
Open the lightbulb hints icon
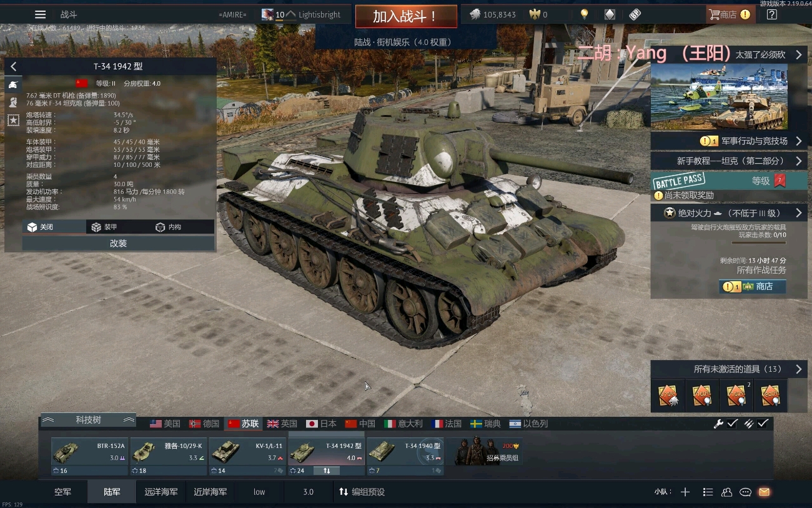584,14
